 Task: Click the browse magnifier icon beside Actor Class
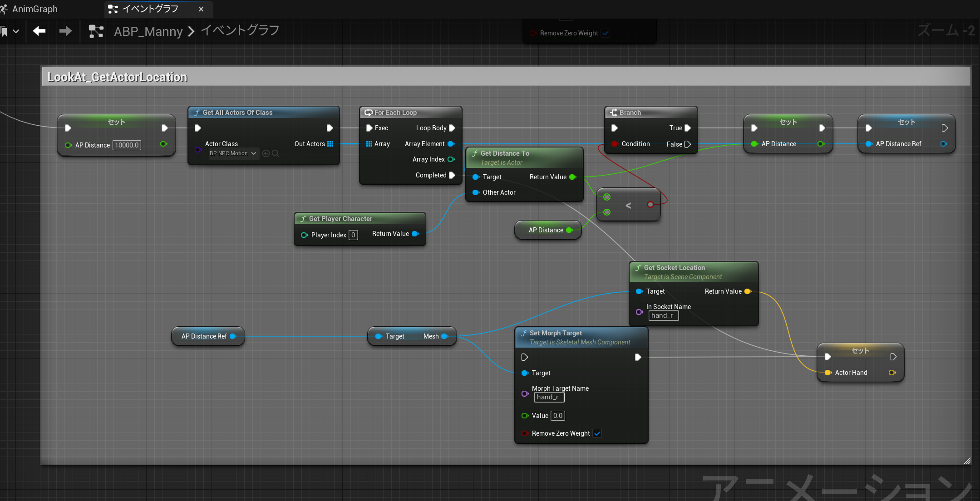pos(276,153)
